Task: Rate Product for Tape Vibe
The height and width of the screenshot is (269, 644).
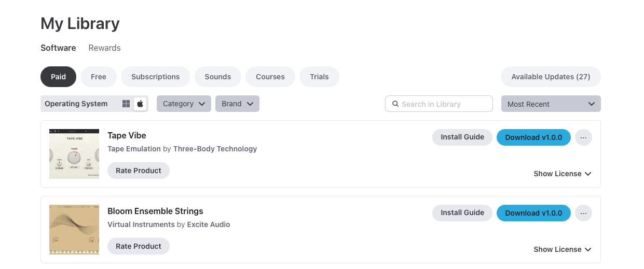Action: (x=139, y=171)
